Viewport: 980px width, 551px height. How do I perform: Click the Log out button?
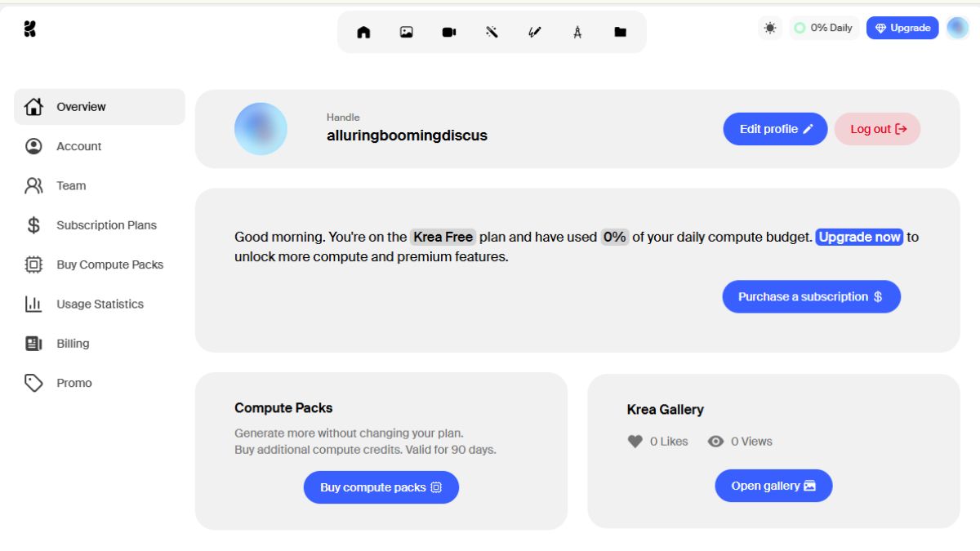(x=877, y=129)
